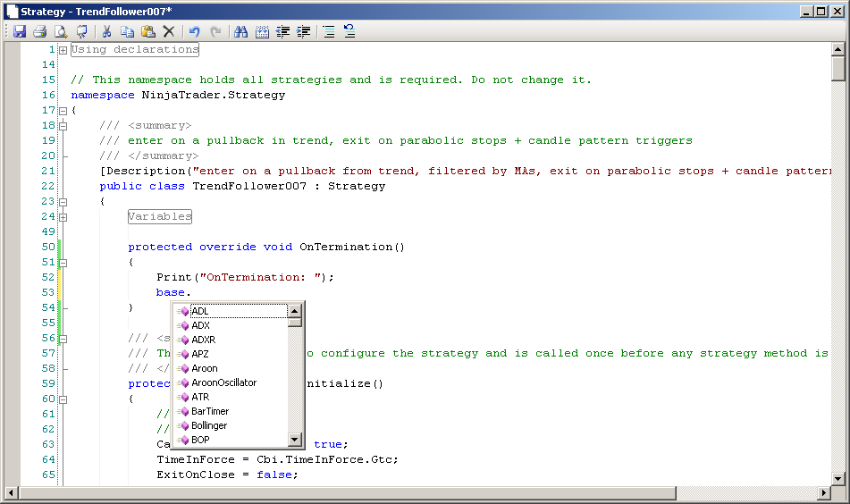Click the Paste clipboard icon
The height and width of the screenshot is (504, 850).
tap(148, 32)
